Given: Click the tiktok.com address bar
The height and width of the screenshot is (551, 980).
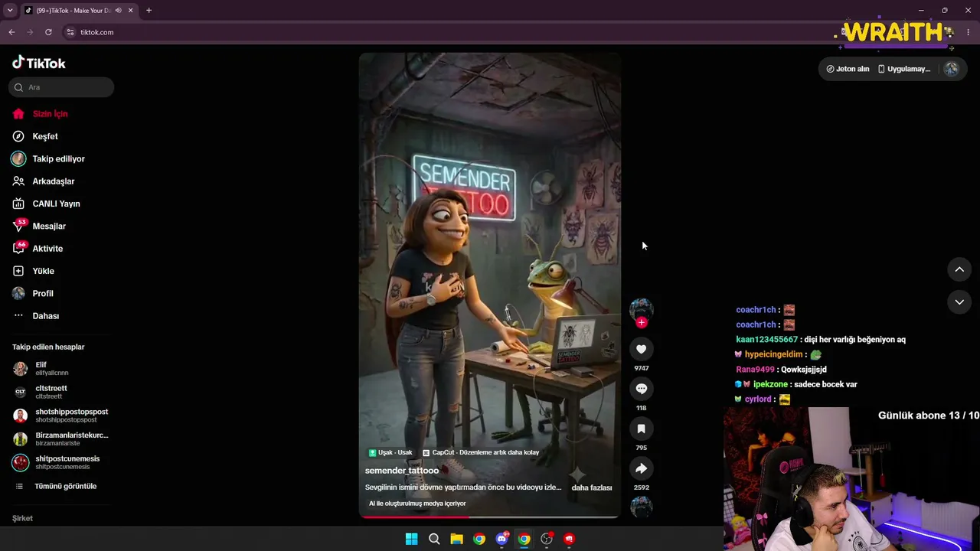Looking at the screenshot, I should [x=444, y=32].
